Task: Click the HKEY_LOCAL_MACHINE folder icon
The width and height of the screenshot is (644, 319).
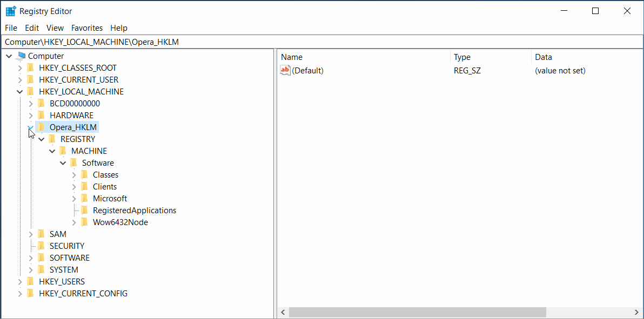Action: [30, 92]
